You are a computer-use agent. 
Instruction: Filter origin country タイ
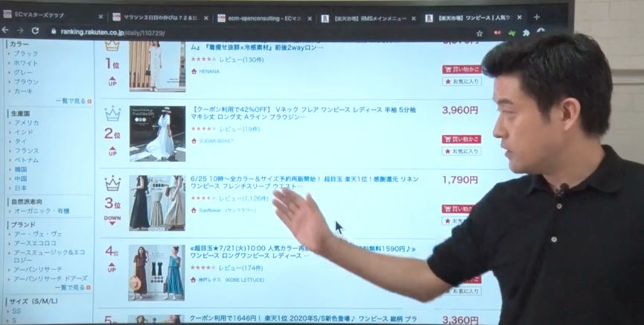21,142
